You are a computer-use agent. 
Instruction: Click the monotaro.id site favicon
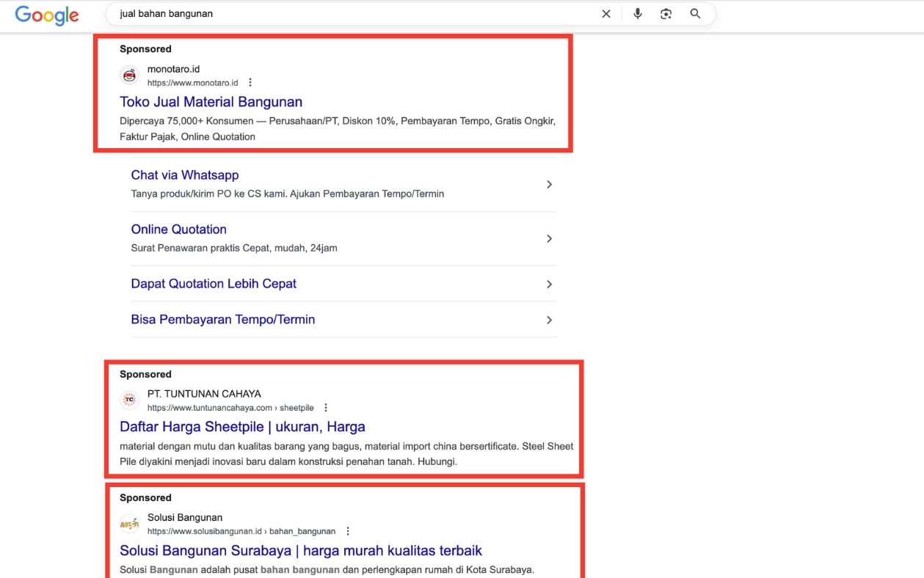130,76
